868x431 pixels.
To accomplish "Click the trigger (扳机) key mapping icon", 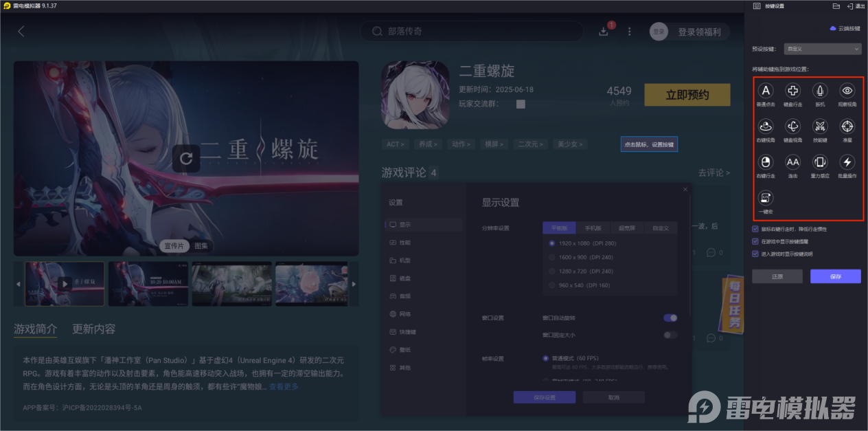I will 819,91.
